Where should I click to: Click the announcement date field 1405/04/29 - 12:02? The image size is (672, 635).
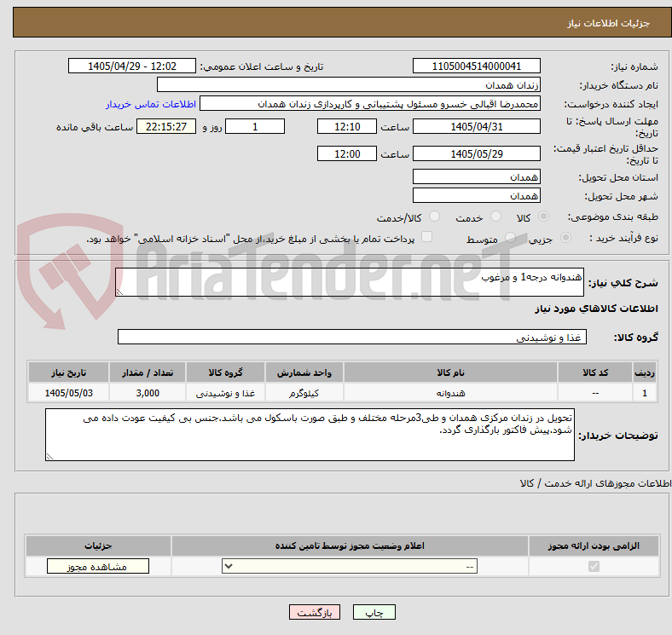tap(132, 66)
